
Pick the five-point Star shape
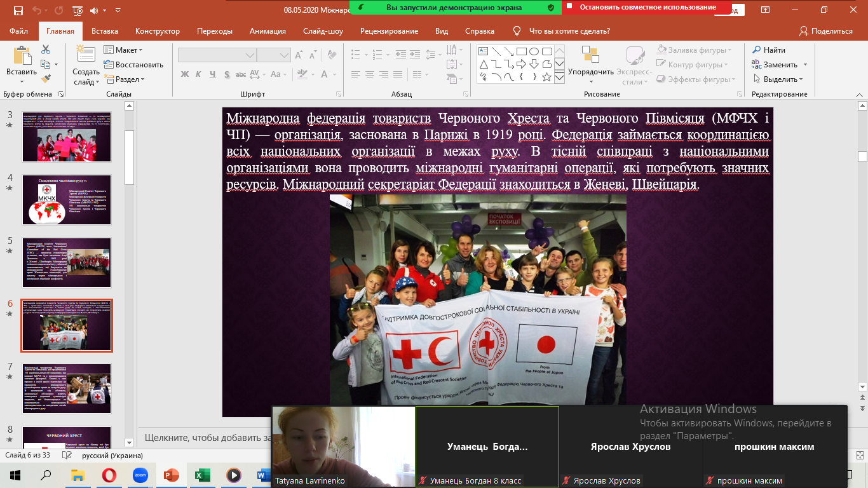546,77
